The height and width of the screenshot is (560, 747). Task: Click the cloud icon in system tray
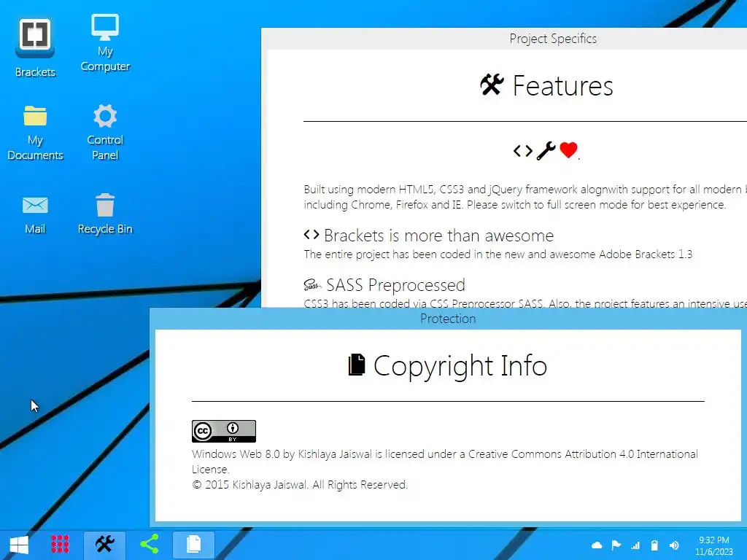597,545
